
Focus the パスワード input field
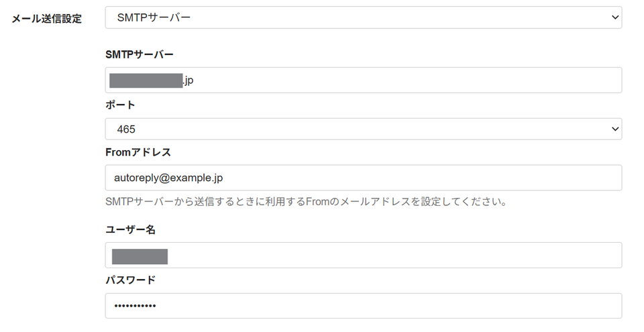pyautogui.click(x=364, y=306)
